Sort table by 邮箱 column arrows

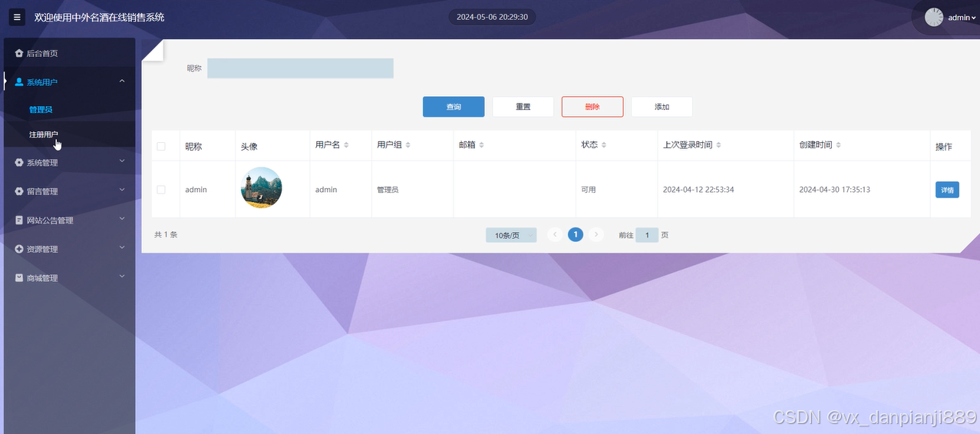click(x=481, y=145)
